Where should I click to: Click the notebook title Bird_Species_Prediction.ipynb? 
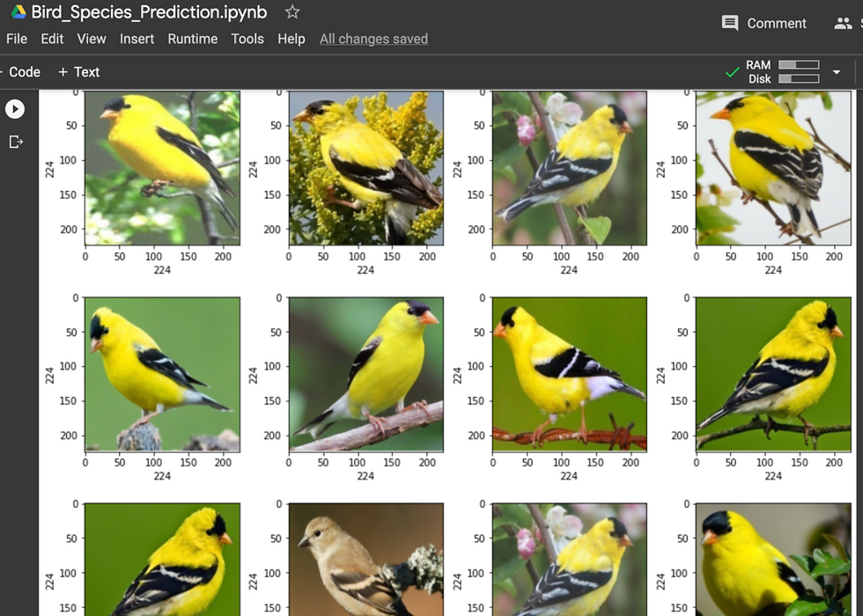149,12
